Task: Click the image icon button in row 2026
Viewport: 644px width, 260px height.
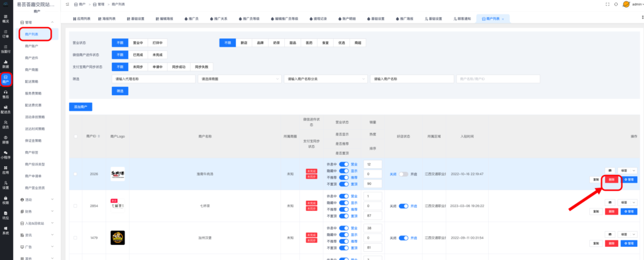Action: point(610,171)
